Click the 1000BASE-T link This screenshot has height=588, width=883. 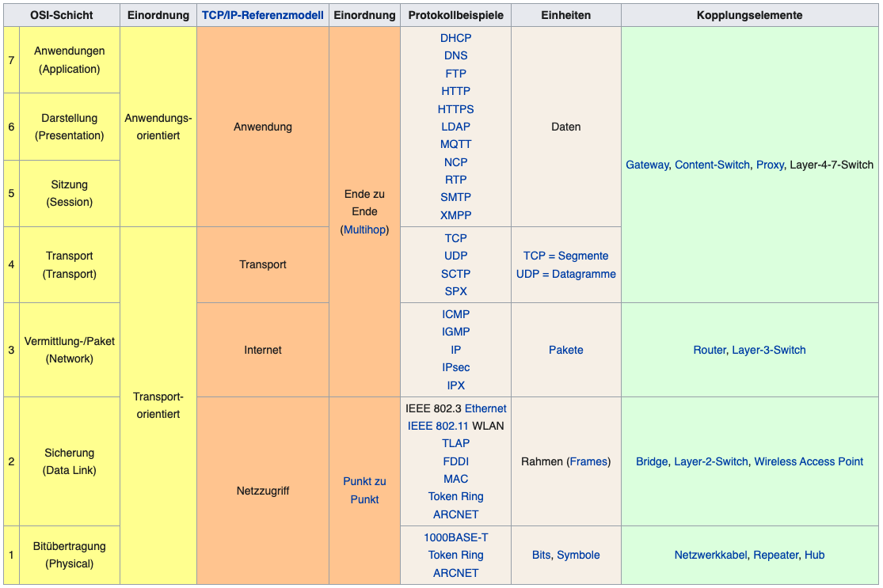pyautogui.click(x=455, y=537)
